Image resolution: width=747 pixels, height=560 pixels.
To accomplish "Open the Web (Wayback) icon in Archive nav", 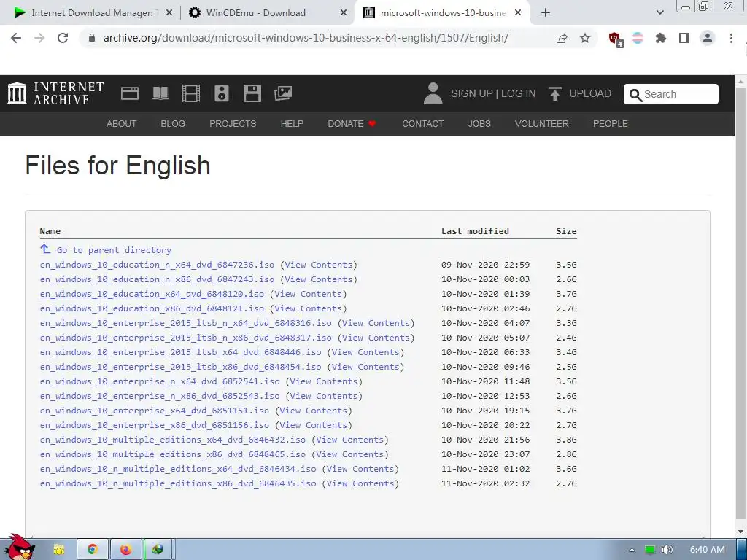I will pos(130,93).
